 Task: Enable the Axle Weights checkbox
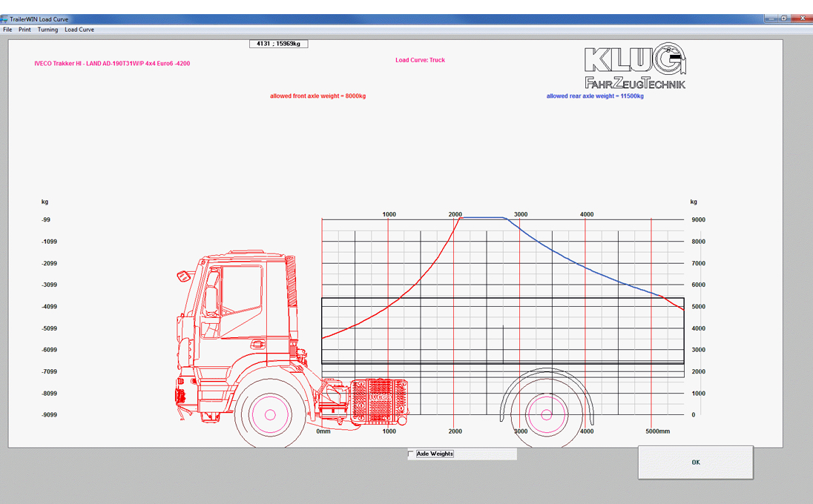(x=411, y=454)
